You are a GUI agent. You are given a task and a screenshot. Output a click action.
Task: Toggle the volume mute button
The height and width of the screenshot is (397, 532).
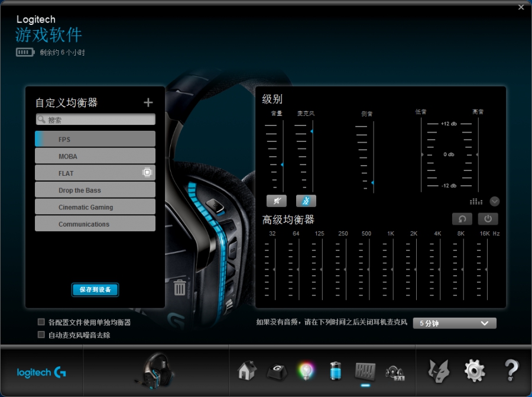pyautogui.click(x=276, y=201)
